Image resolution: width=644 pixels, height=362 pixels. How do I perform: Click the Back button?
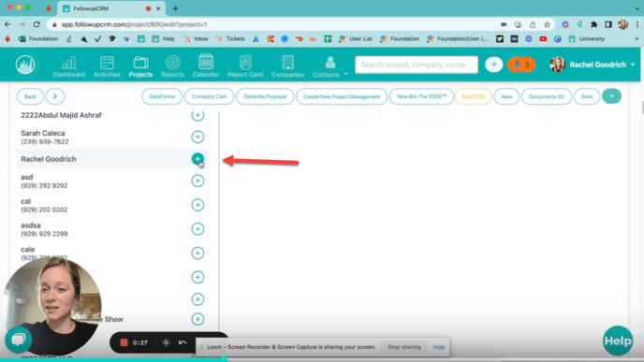pos(30,96)
